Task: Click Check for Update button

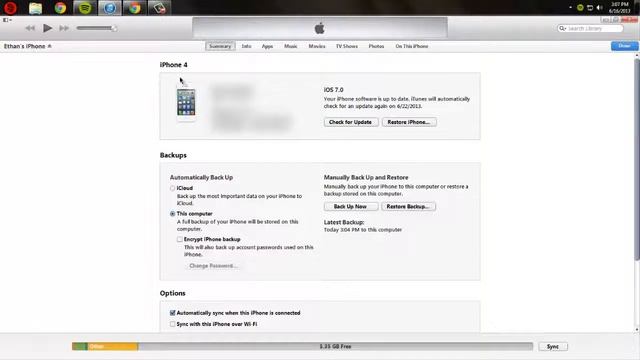Action: (351, 122)
